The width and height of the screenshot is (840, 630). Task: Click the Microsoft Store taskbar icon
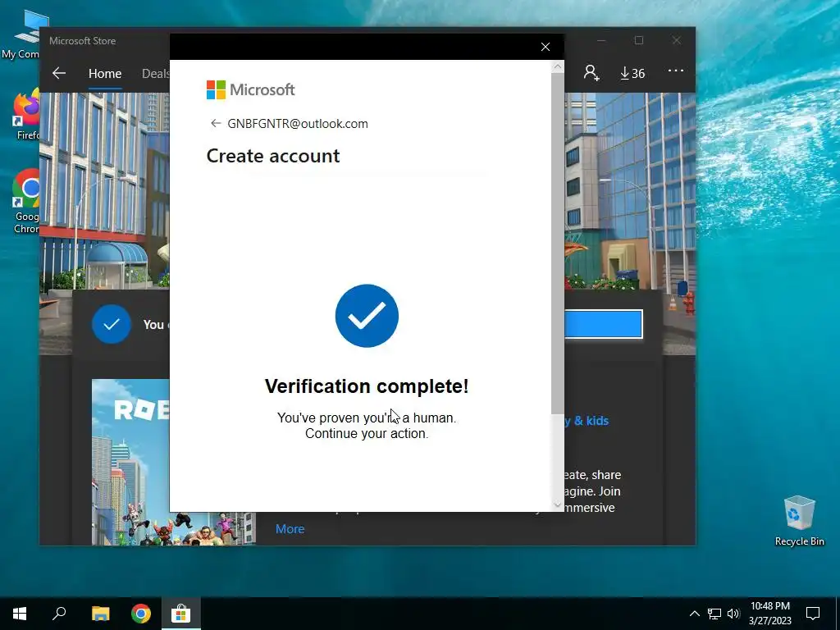(181, 614)
